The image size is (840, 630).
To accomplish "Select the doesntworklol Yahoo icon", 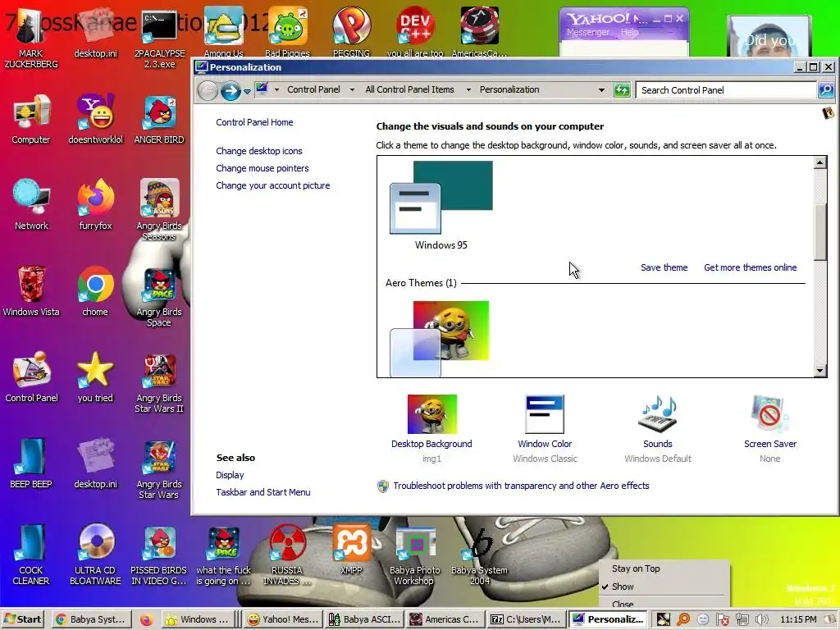I will pos(95,119).
